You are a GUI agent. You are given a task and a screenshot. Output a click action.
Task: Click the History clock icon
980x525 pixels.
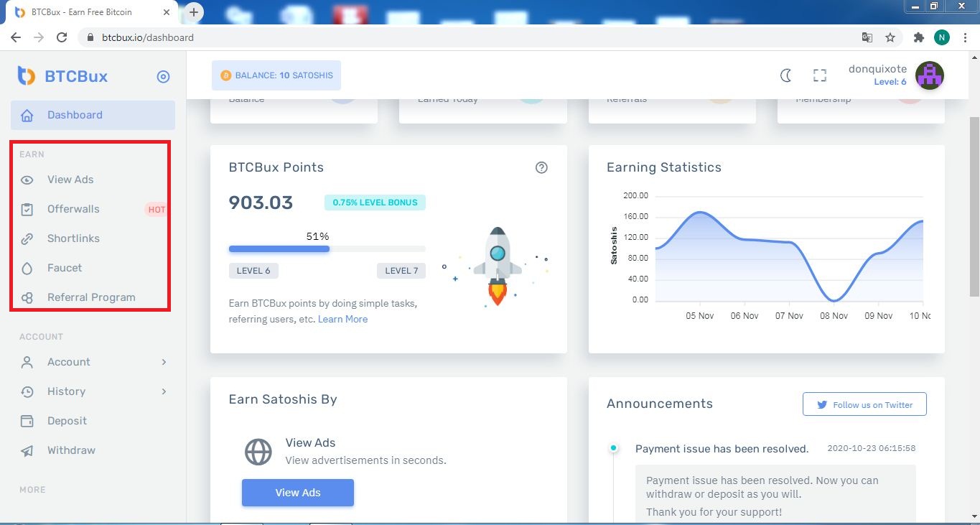(x=27, y=392)
